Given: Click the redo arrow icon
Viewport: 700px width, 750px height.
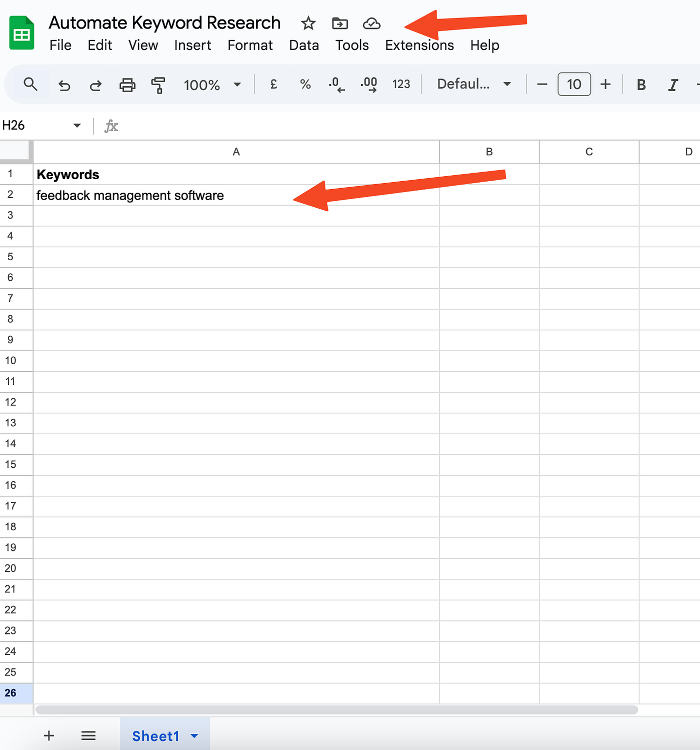Looking at the screenshot, I should 95,85.
